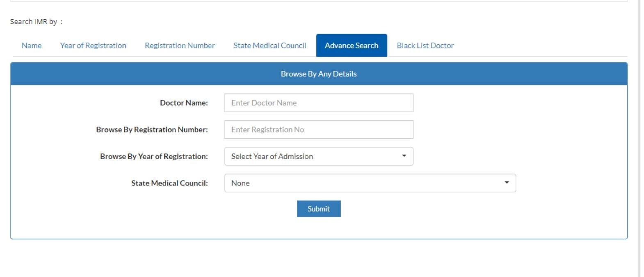This screenshot has width=644, height=277.
Task: Focus the Enter Doctor Name field
Action: (x=319, y=103)
